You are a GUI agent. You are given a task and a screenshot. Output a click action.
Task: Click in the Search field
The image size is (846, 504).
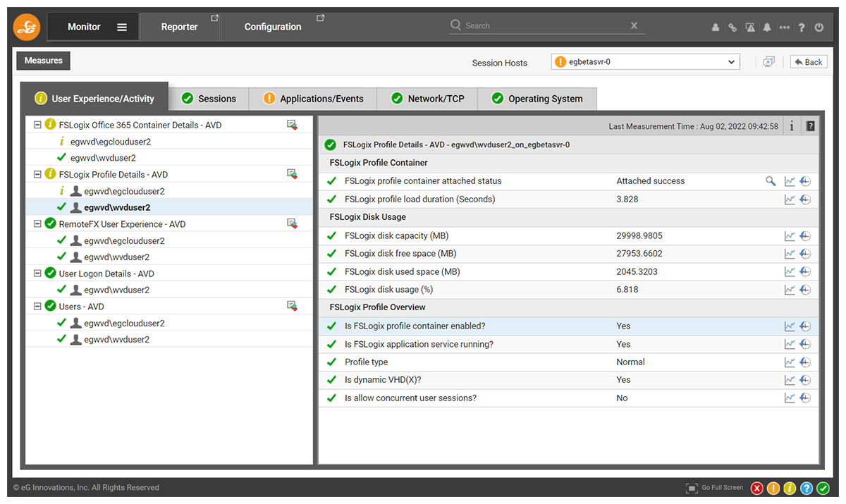pos(547,25)
